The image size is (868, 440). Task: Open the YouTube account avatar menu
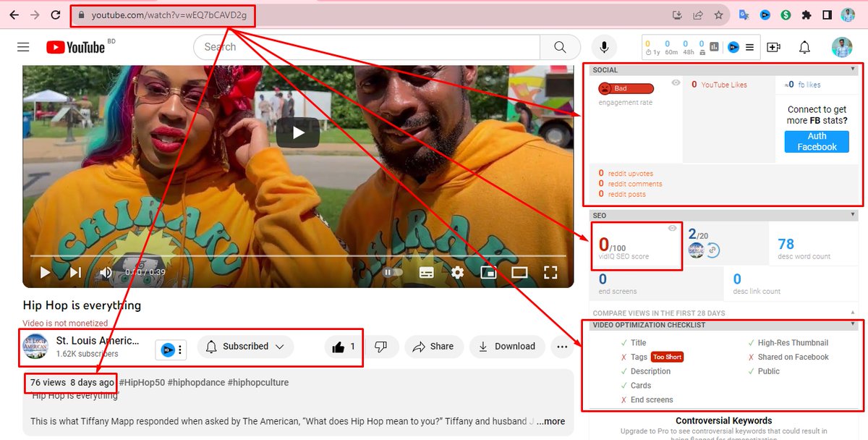click(x=843, y=47)
